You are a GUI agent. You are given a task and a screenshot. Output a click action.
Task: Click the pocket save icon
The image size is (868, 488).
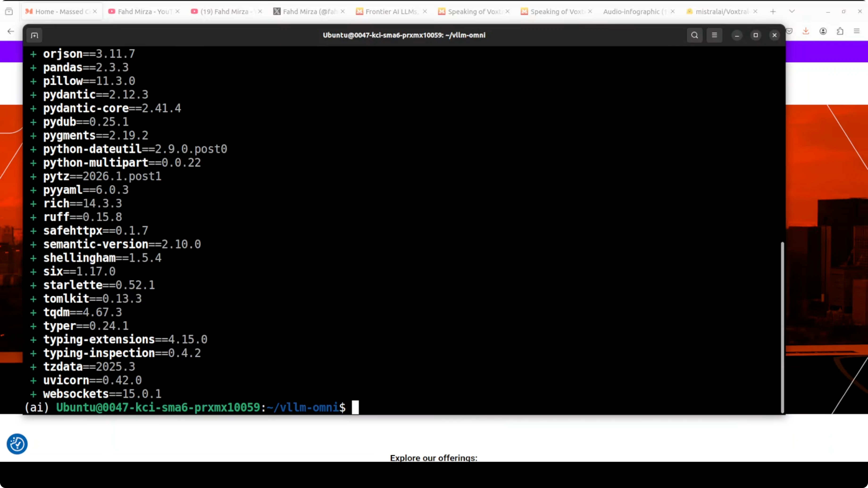click(789, 31)
